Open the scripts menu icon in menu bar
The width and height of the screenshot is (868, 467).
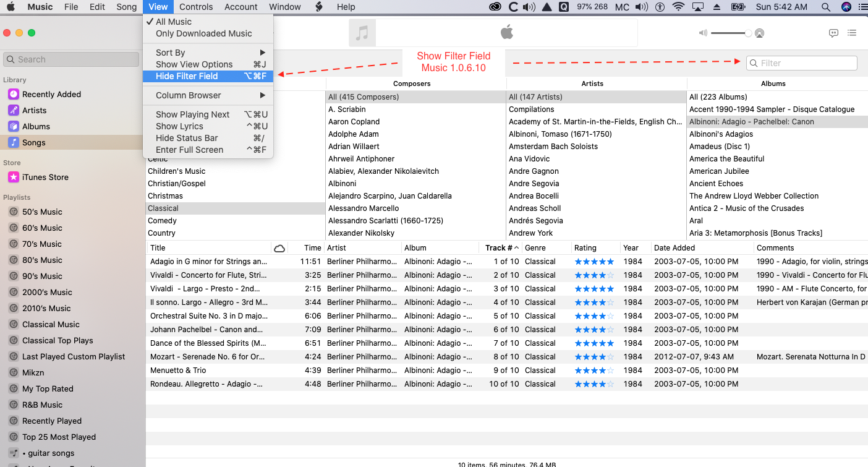pos(319,7)
